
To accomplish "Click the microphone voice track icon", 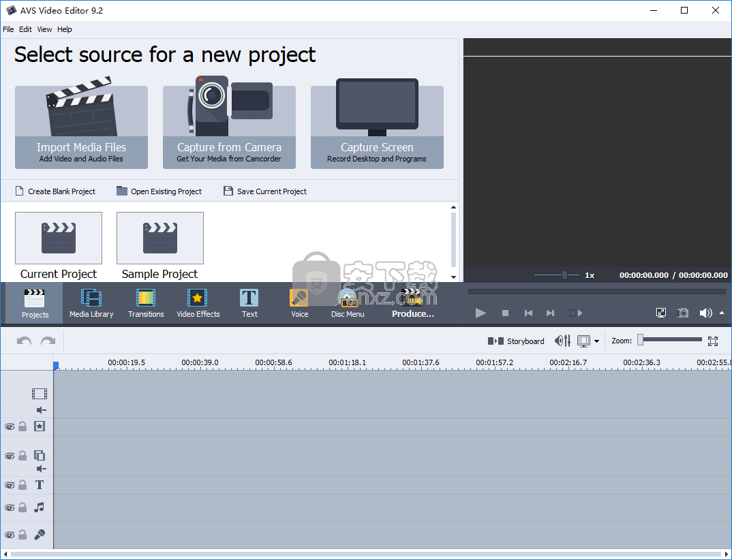I will (40, 534).
